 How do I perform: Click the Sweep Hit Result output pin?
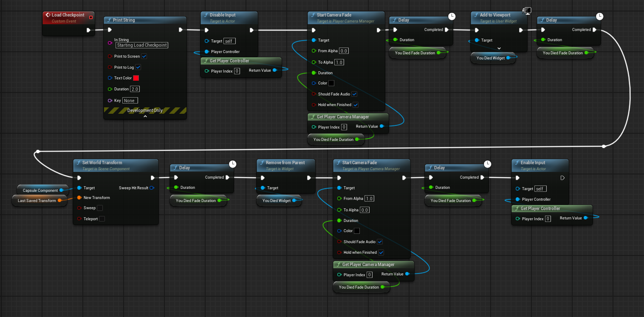[152, 188]
